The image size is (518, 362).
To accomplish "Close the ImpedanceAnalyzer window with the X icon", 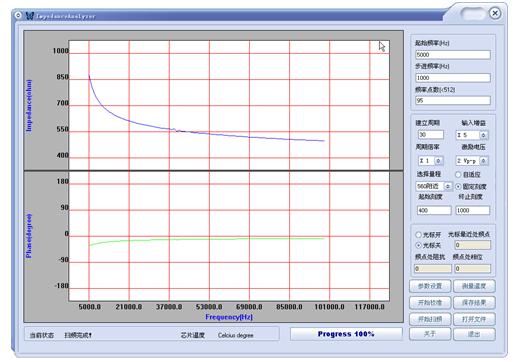I will (495, 13).
